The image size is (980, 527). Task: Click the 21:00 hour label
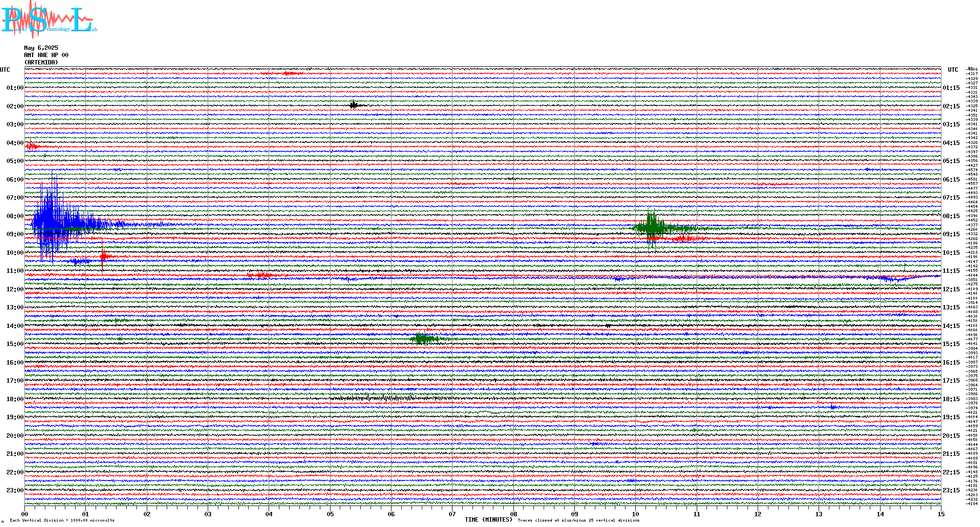15,454
